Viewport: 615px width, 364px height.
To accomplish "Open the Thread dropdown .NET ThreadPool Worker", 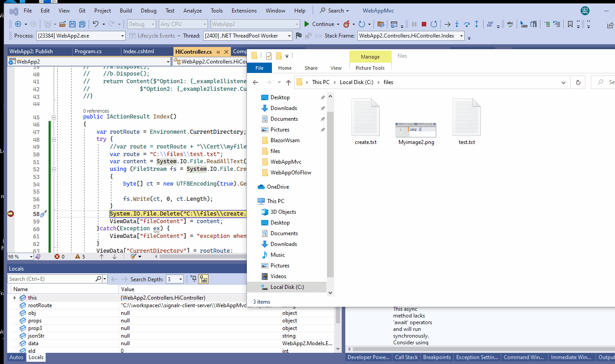I will point(248,36).
